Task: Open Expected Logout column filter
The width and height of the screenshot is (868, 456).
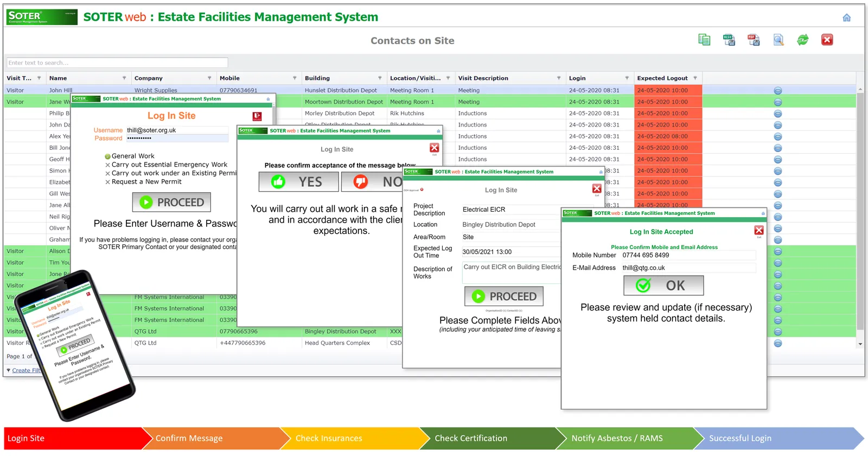Action: coord(695,78)
